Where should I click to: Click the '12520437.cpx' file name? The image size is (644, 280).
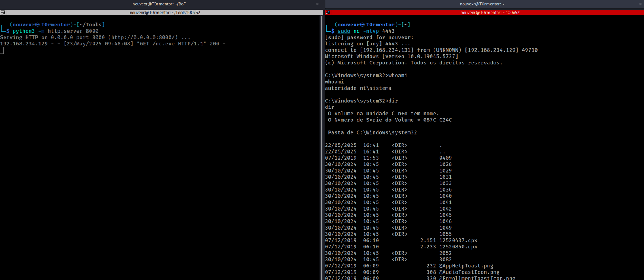point(458,241)
